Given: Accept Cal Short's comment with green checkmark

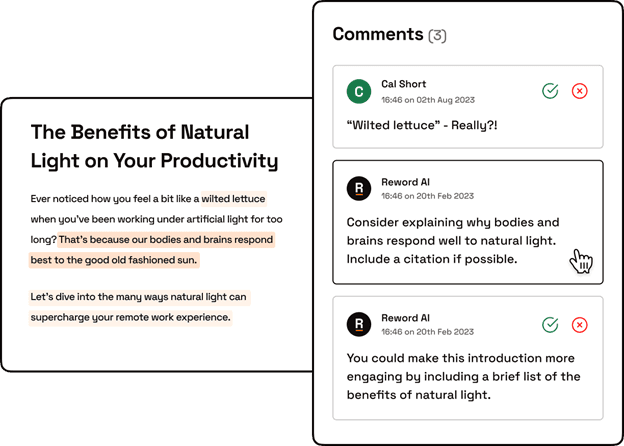Looking at the screenshot, I should (x=550, y=91).
